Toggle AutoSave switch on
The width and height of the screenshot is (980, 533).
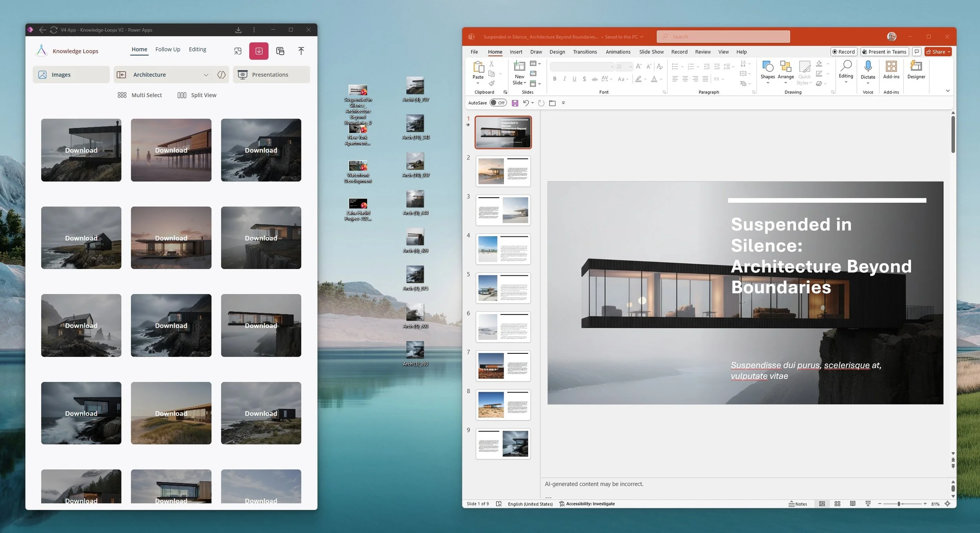point(498,103)
